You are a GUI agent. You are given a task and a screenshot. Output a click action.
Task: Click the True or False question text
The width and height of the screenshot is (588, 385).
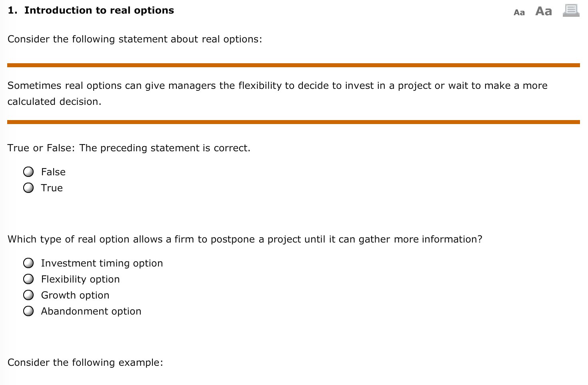[x=129, y=148]
